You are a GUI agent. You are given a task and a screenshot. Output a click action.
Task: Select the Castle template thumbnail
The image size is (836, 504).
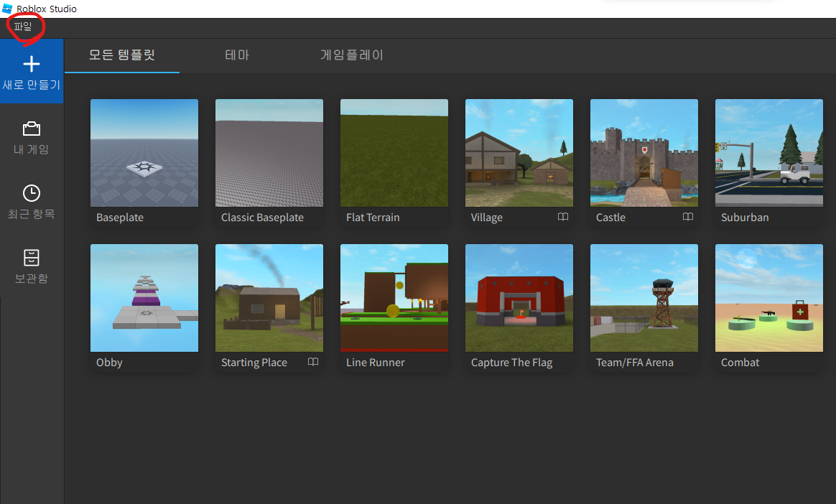[644, 153]
